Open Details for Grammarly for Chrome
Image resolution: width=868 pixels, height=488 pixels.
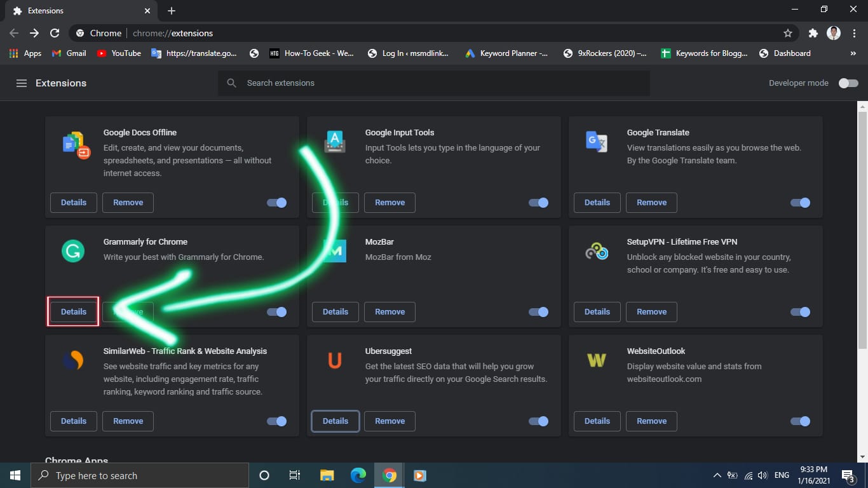[x=74, y=312]
